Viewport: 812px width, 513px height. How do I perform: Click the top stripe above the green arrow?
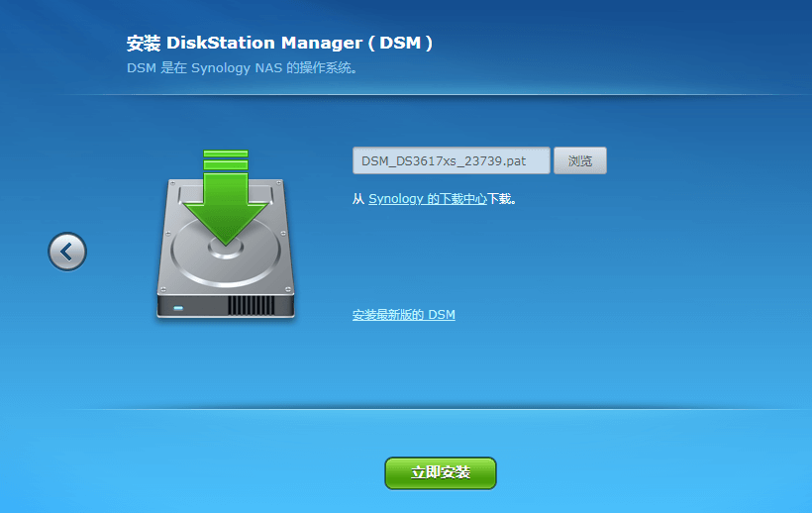[226, 154]
